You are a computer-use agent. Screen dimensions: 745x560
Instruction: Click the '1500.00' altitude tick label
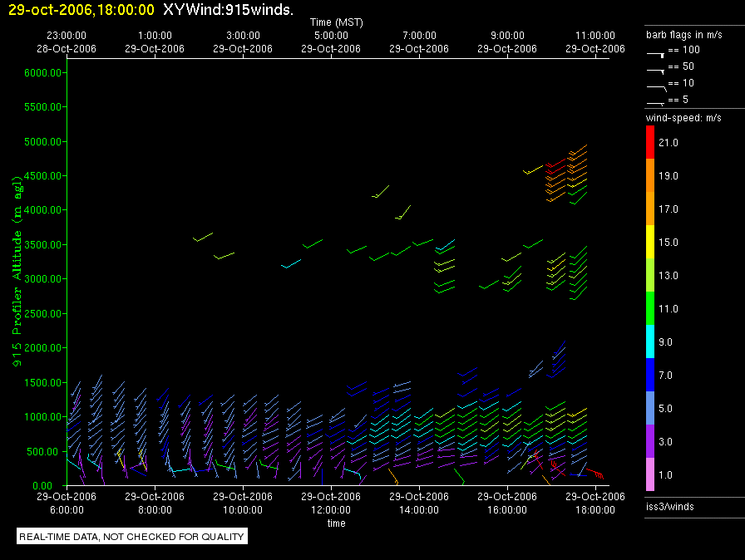(x=42, y=382)
